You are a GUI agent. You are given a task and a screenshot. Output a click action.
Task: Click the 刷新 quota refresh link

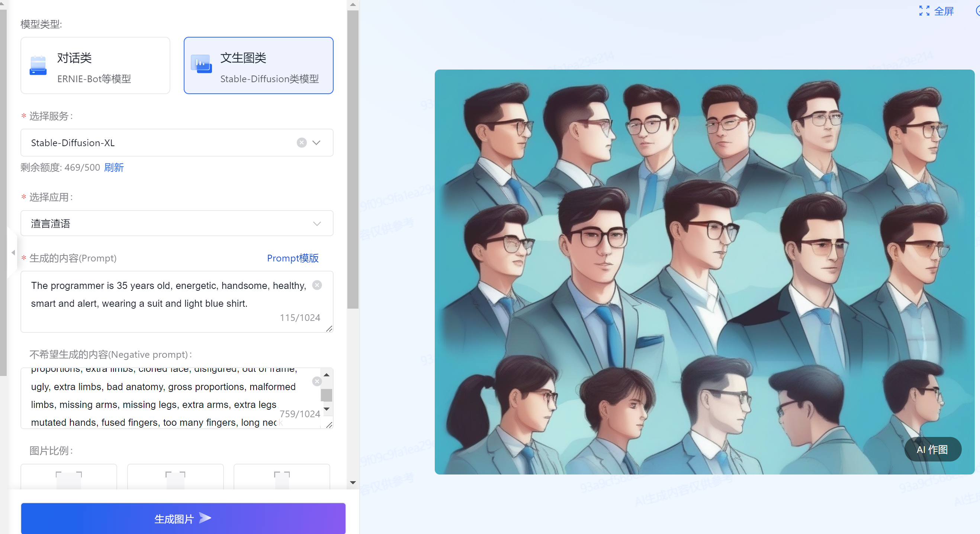click(x=114, y=167)
